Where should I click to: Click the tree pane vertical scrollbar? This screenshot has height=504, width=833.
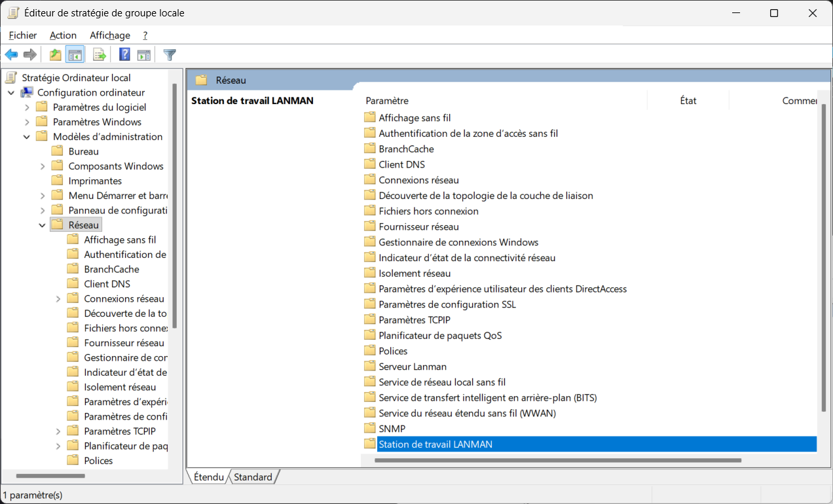(x=175, y=206)
